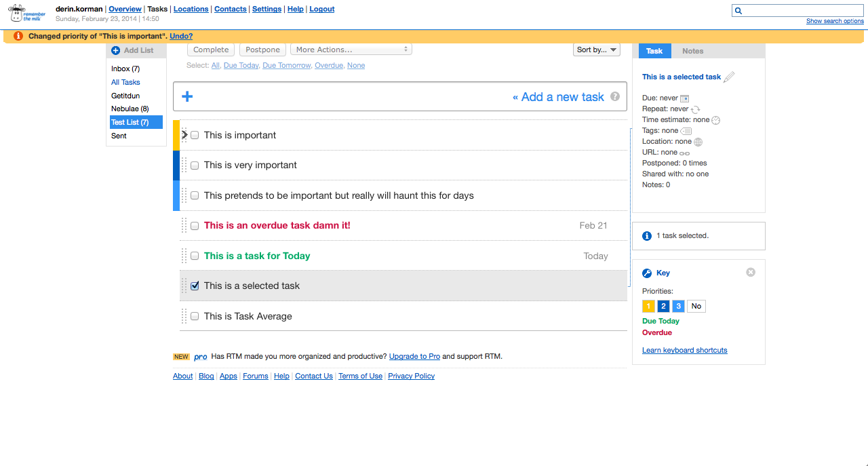Open the Locations page in top navigation
868x466 pixels.
coord(191,9)
